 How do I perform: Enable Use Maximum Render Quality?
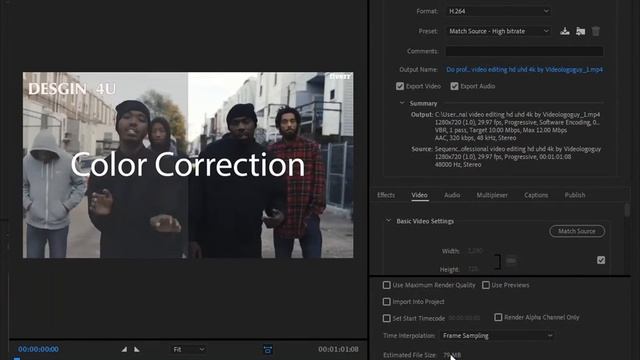click(x=387, y=285)
